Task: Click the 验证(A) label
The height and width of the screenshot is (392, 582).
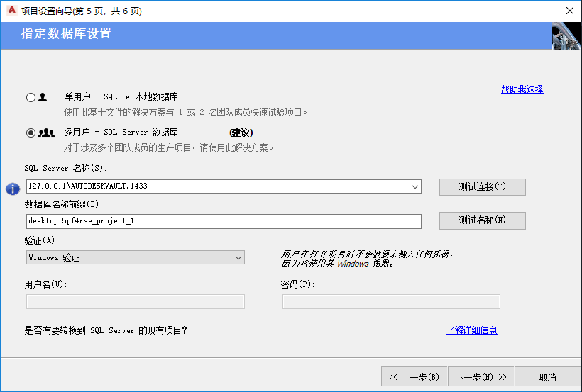Action: point(42,240)
